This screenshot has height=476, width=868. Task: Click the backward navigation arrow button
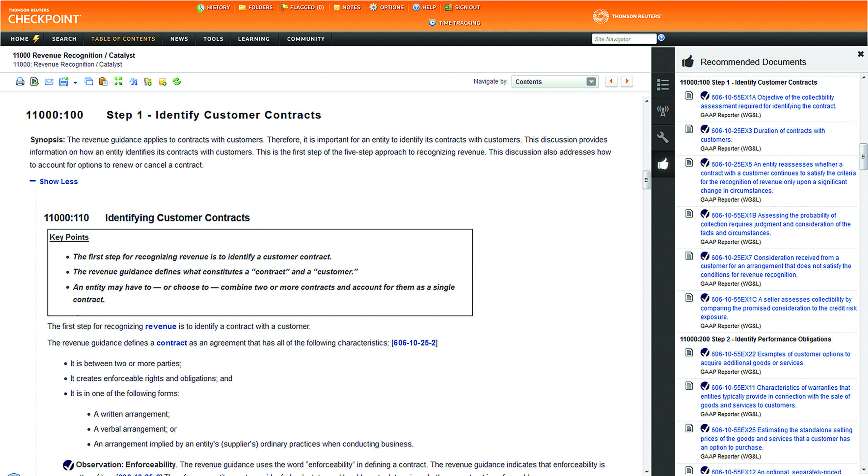pos(612,81)
